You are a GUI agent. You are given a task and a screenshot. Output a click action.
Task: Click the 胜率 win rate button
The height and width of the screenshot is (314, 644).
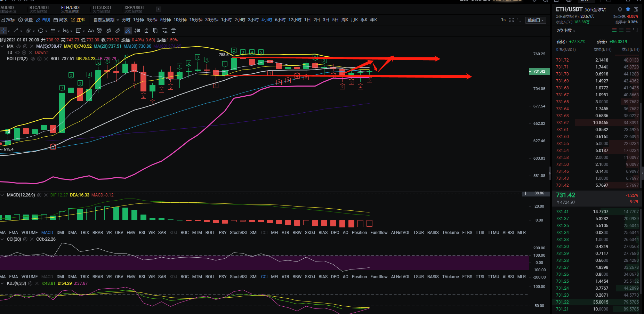(x=78, y=20)
